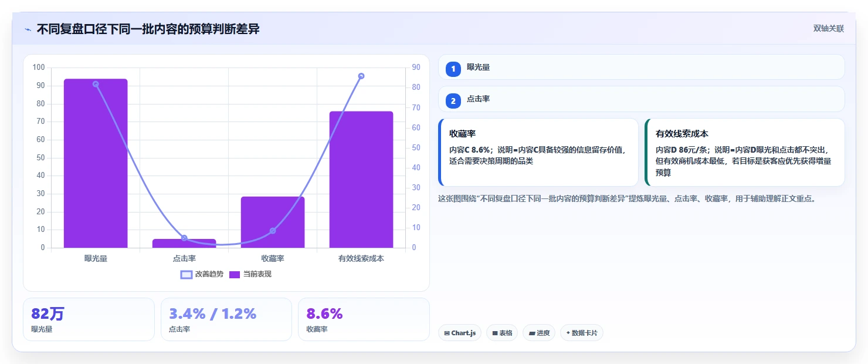Click the x-axis label 点击率

pyautogui.click(x=184, y=258)
